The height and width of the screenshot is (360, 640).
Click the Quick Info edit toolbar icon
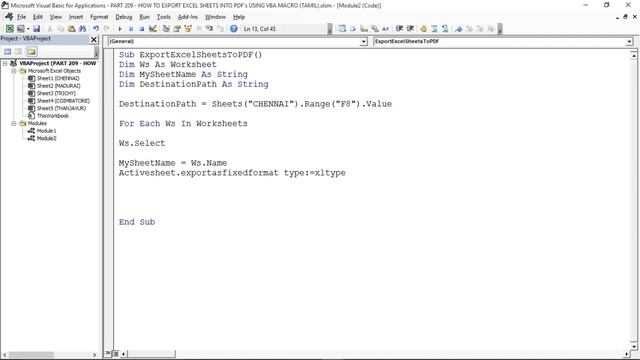click(364, 29)
